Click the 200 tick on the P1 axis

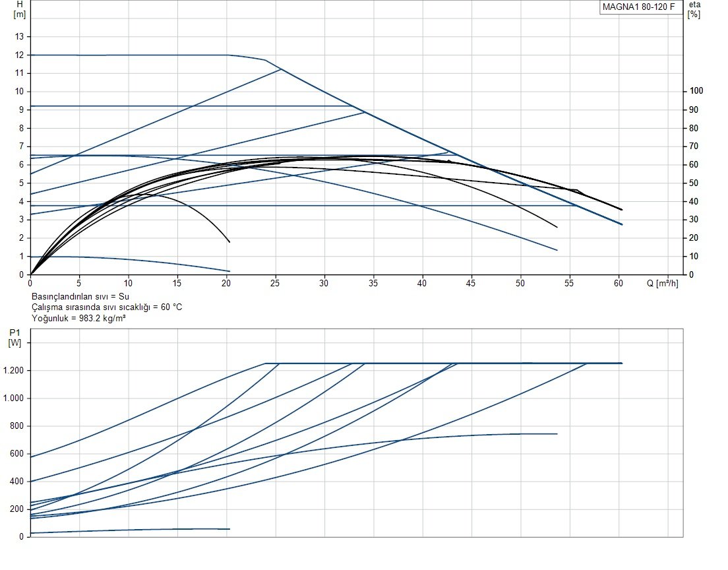(x=16, y=509)
